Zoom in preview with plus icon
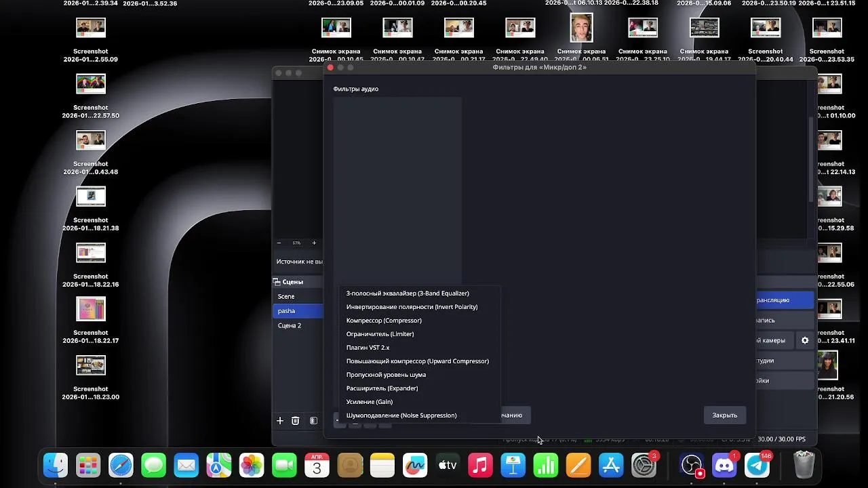 point(314,243)
